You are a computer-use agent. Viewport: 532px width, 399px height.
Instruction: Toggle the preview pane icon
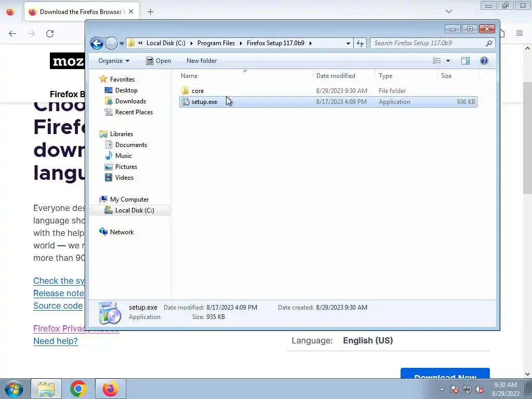[x=465, y=61]
